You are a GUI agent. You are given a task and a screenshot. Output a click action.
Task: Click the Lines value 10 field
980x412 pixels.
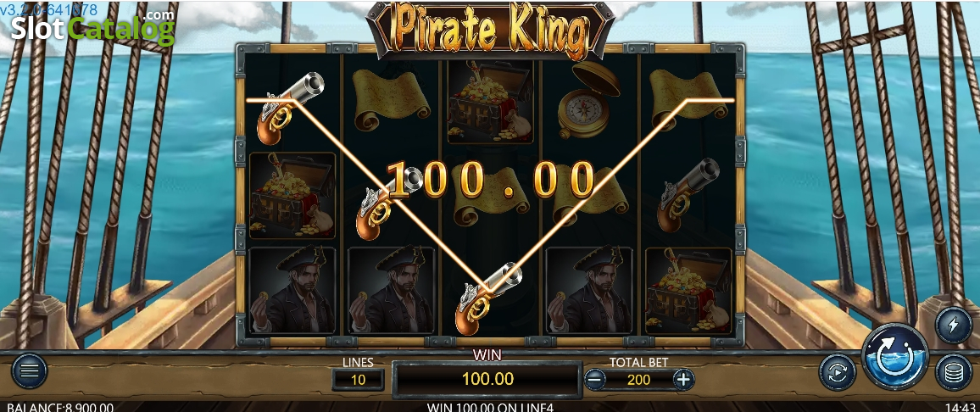click(x=358, y=379)
